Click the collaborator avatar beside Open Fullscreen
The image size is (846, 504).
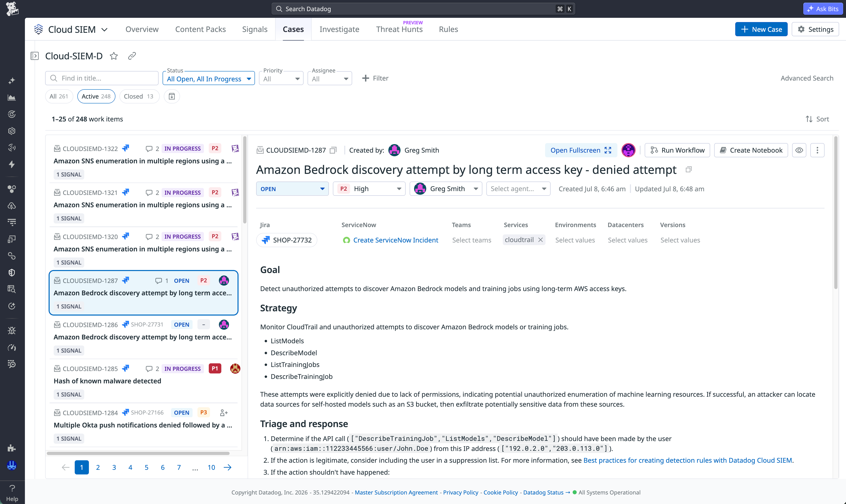[x=628, y=150]
